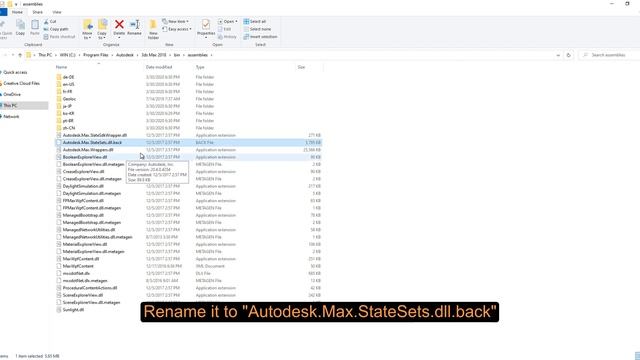
Task: Click the Up one level arrow
Action: point(20,55)
